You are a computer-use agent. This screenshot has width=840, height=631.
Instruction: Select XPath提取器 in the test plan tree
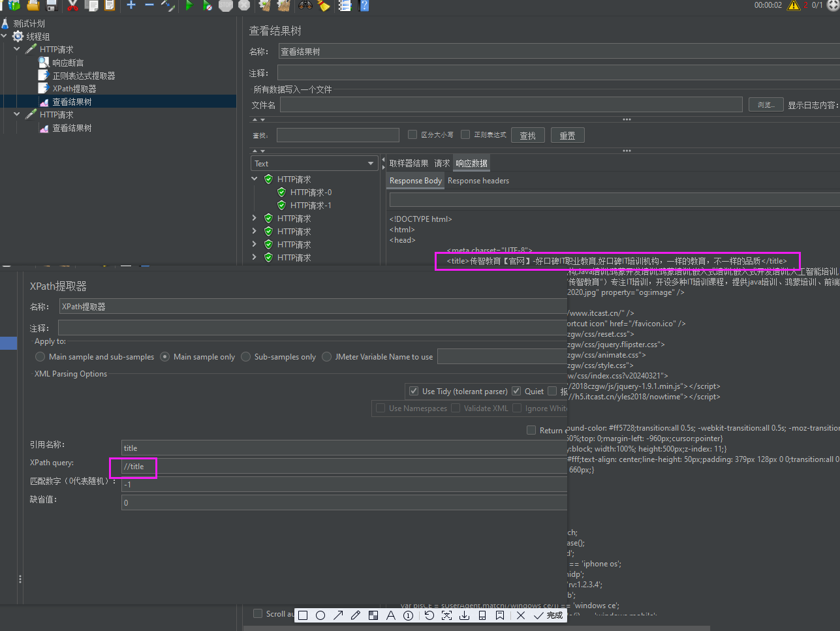[x=74, y=88]
